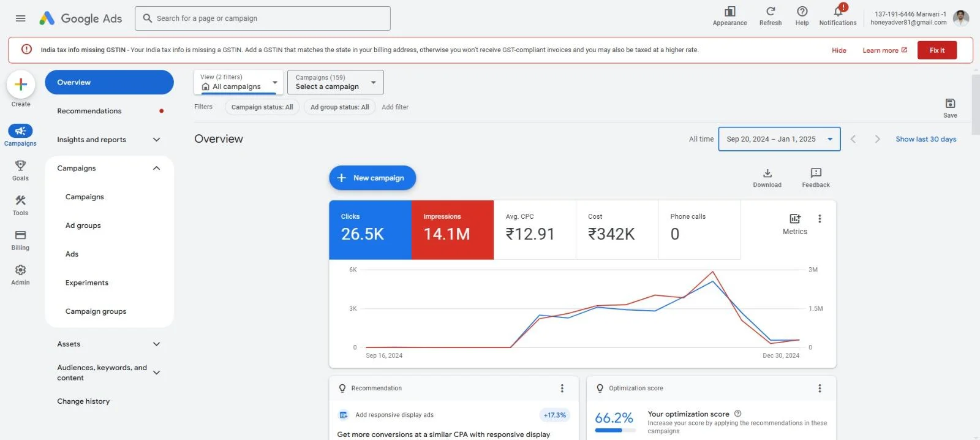Click the Refresh icon
The height and width of the screenshot is (440, 980).
coord(770,12)
